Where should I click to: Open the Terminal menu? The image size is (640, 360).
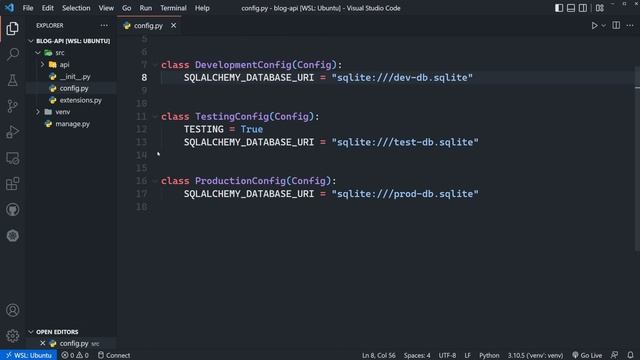point(173,8)
